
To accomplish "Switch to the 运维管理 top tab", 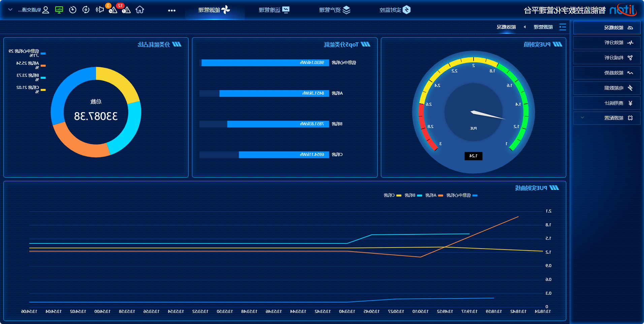I will pyautogui.click(x=274, y=10).
